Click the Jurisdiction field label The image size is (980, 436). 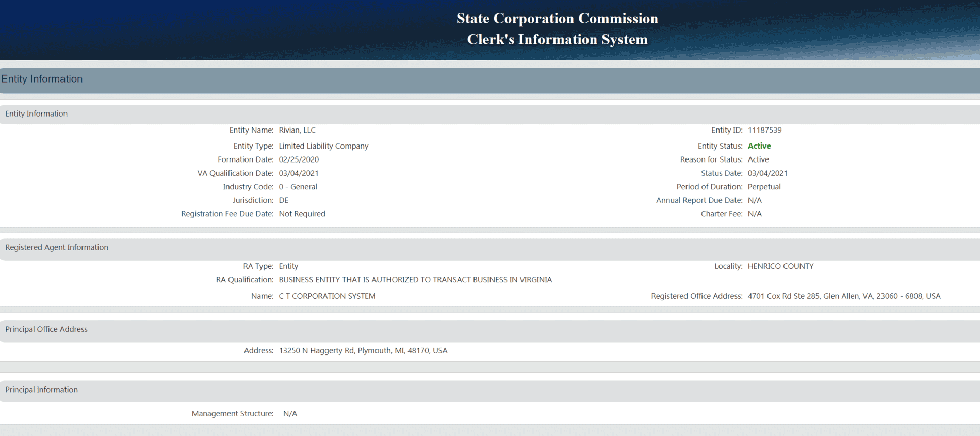pyautogui.click(x=253, y=200)
